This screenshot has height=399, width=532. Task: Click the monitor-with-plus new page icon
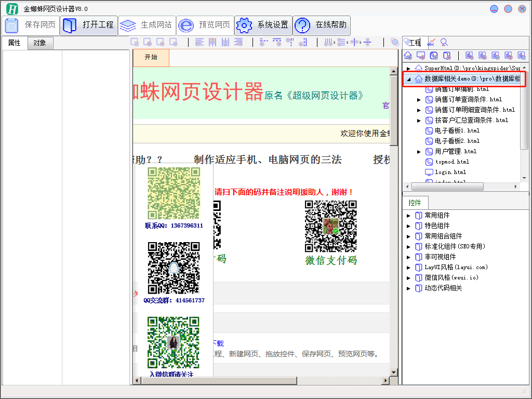pyautogui.click(x=421, y=55)
